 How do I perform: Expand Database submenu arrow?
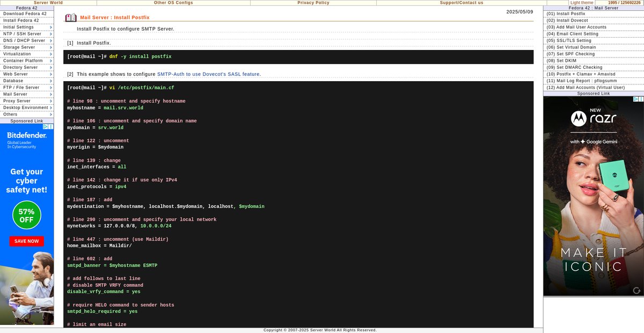[x=51, y=81]
